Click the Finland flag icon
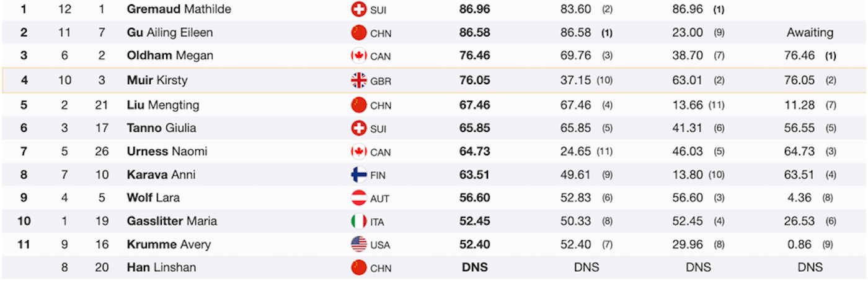The width and height of the screenshot is (868, 281). point(358,175)
